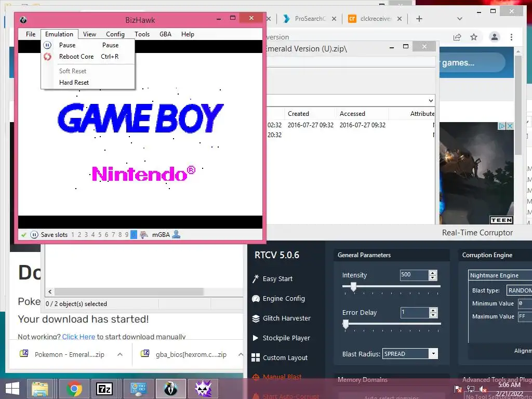Screen dimensions: 532x399
Task: Open the File menu in BizHawk
Action: click(x=31, y=34)
